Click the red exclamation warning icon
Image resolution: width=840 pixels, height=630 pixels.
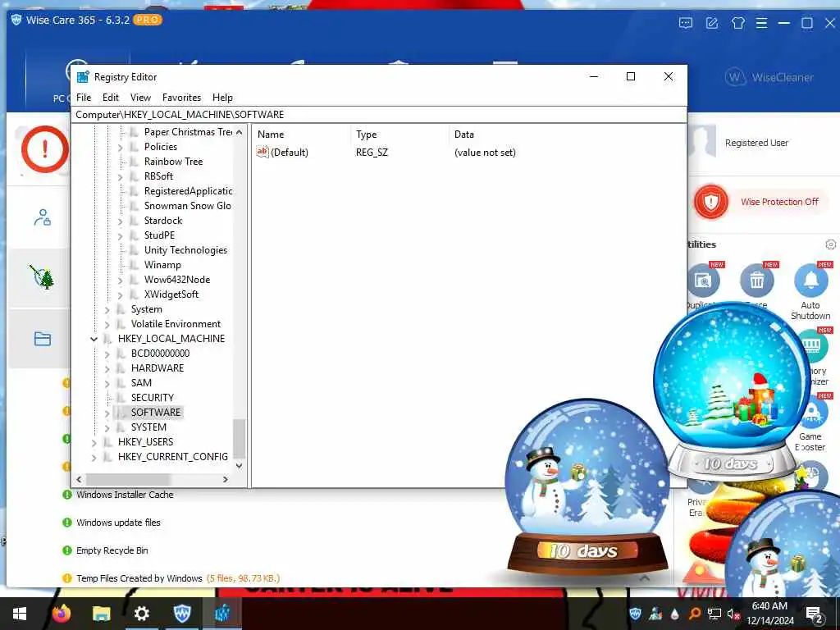(45, 149)
